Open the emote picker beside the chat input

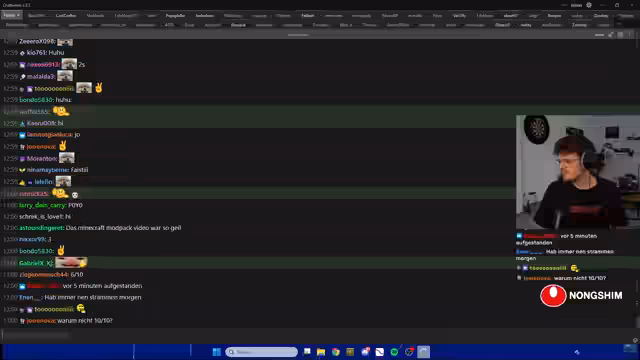(635, 340)
